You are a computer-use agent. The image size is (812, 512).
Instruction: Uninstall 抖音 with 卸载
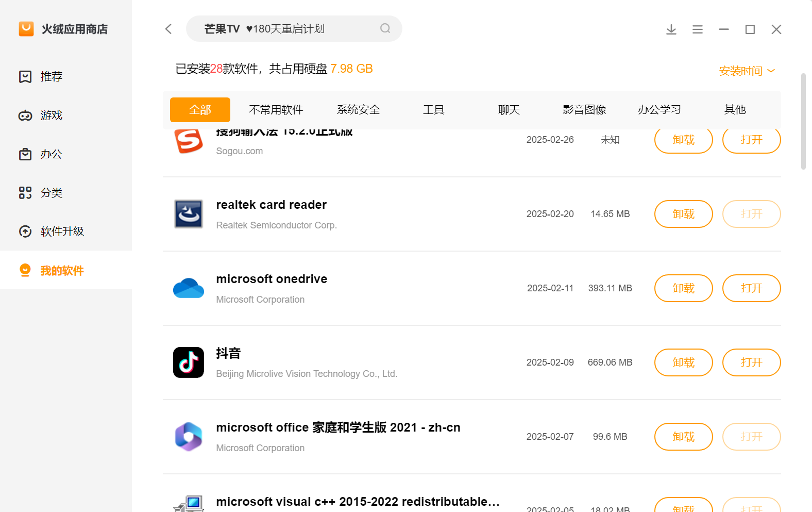[684, 362]
